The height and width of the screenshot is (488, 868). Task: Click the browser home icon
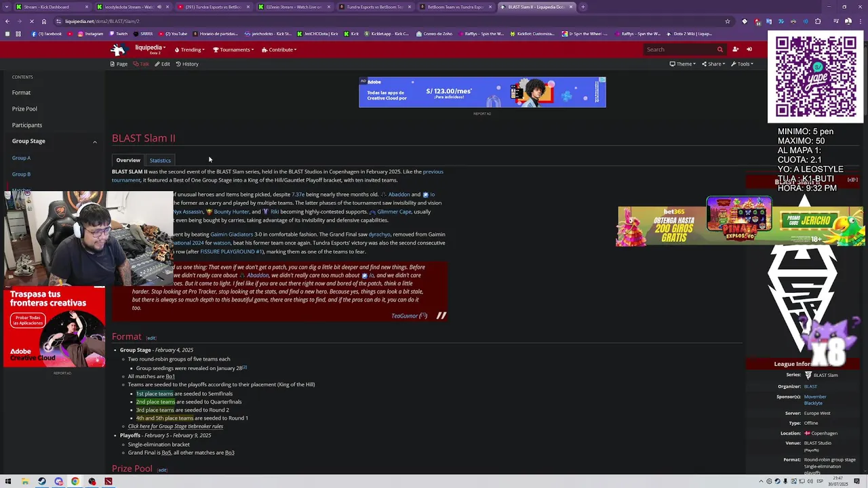(x=44, y=21)
